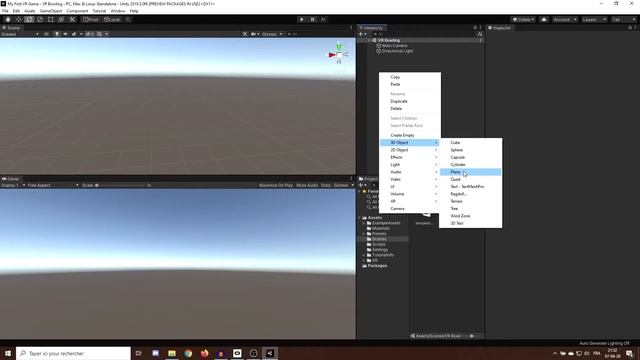The image size is (640, 360).
Task: Select the combined Transform tool
Action: tap(61, 20)
